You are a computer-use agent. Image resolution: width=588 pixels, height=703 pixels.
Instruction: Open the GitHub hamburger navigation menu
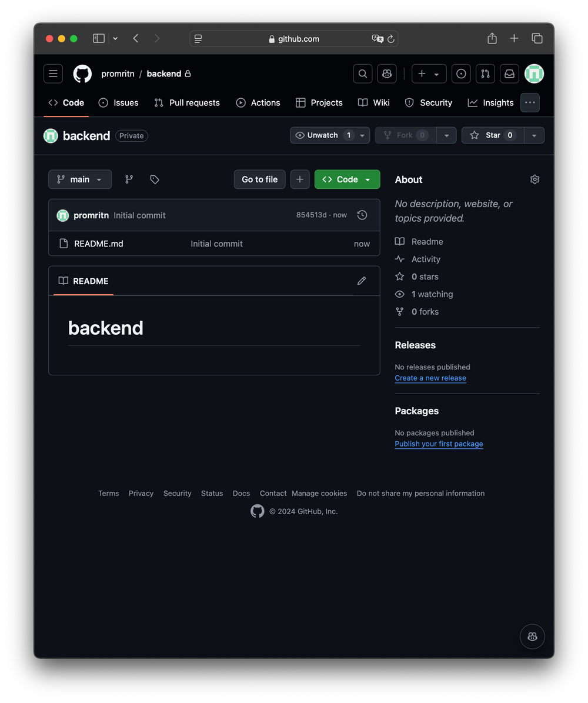click(53, 74)
